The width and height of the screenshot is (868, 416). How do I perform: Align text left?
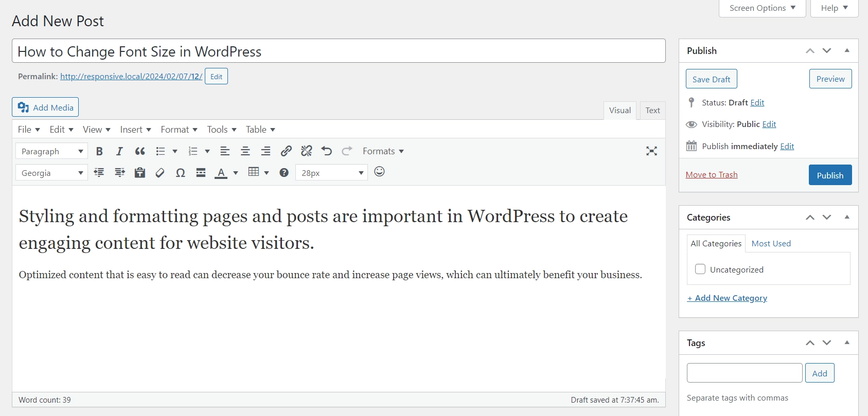pos(225,151)
